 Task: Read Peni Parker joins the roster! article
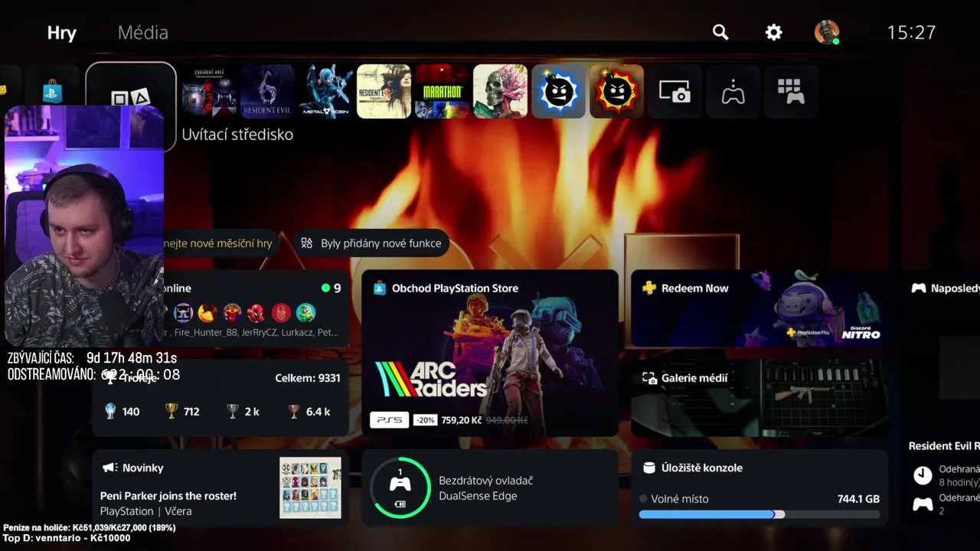coord(168,496)
